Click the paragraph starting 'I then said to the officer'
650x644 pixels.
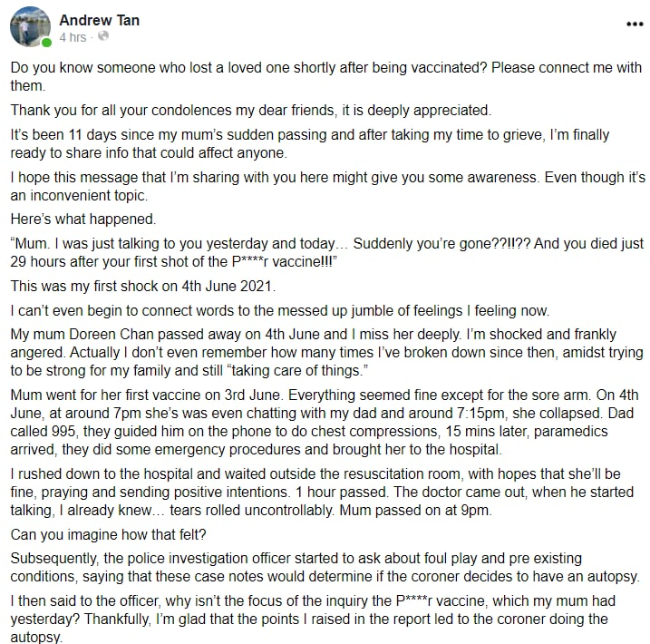(x=313, y=619)
